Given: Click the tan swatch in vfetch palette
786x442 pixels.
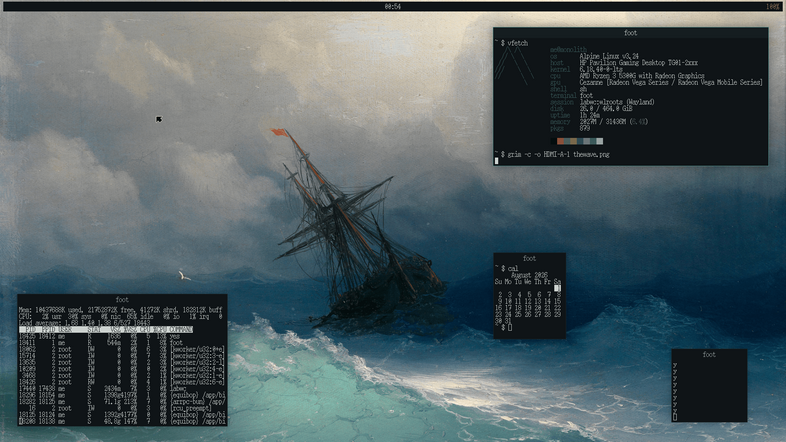Looking at the screenshot, I should (573, 141).
